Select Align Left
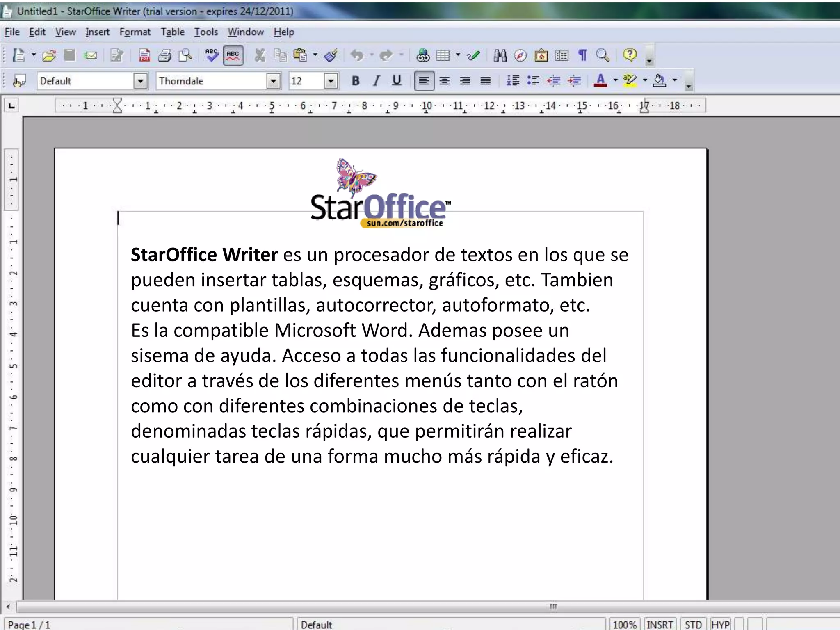Image resolution: width=840 pixels, height=630 pixels. [424, 81]
